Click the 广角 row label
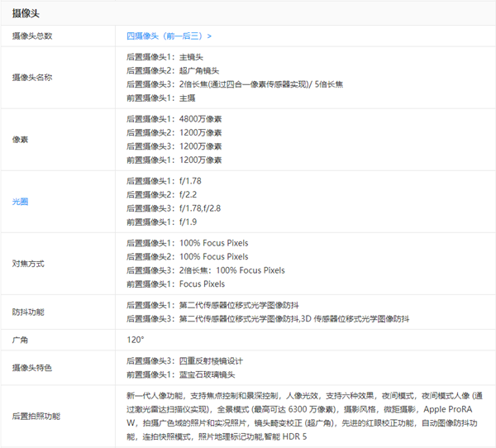The width and height of the screenshot is (496, 448). coord(20,340)
